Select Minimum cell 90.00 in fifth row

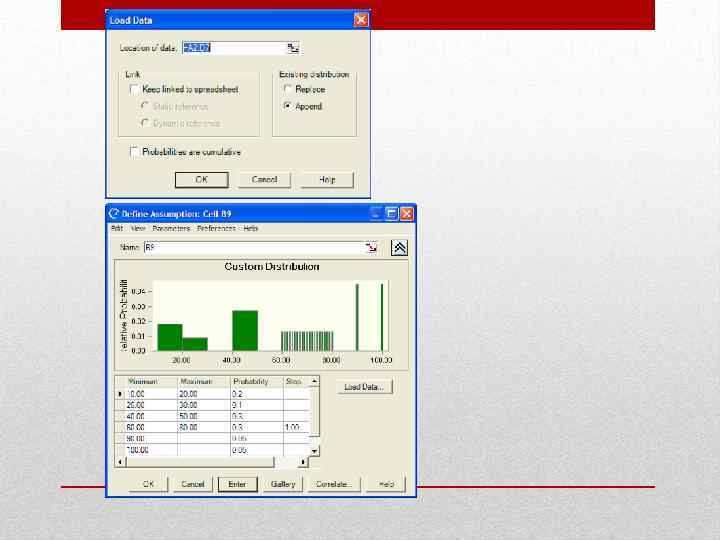pos(151,439)
